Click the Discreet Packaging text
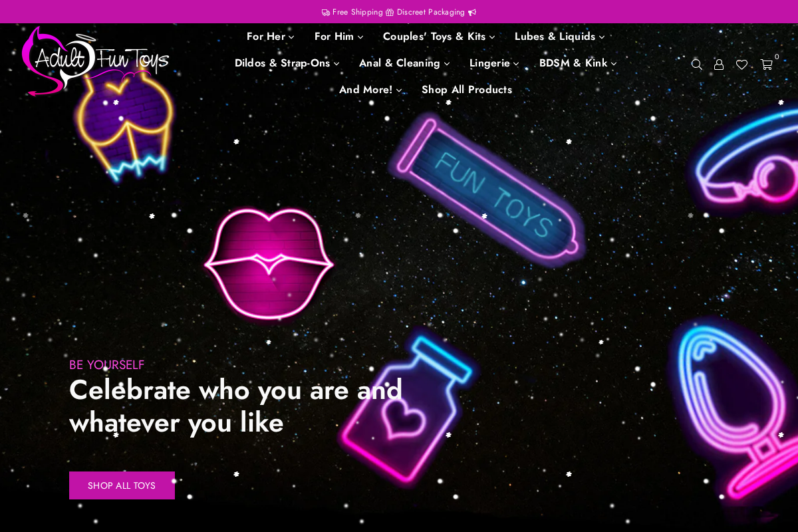This screenshot has height=532, width=798. point(430,11)
